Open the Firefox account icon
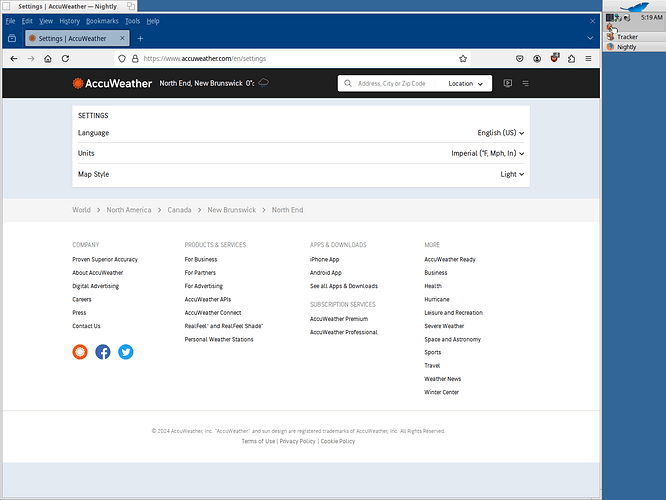 pos(537,59)
